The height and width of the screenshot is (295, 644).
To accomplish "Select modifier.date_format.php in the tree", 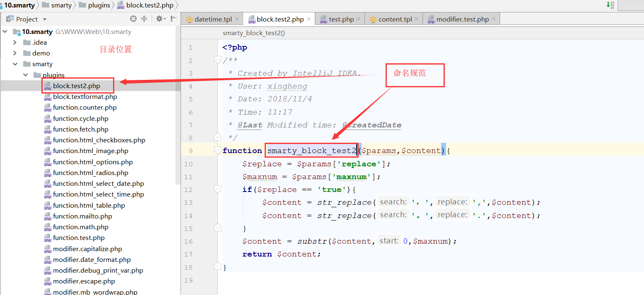I will (92, 259).
